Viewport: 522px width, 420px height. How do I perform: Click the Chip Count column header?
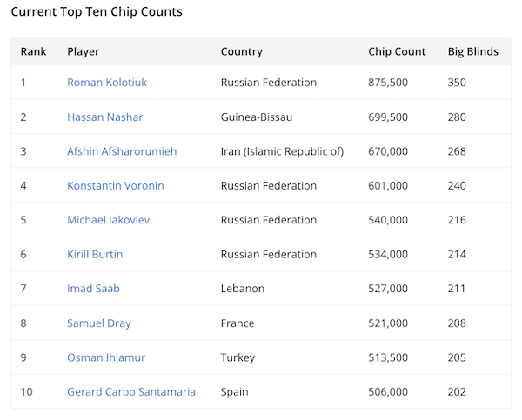pos(397,51)
